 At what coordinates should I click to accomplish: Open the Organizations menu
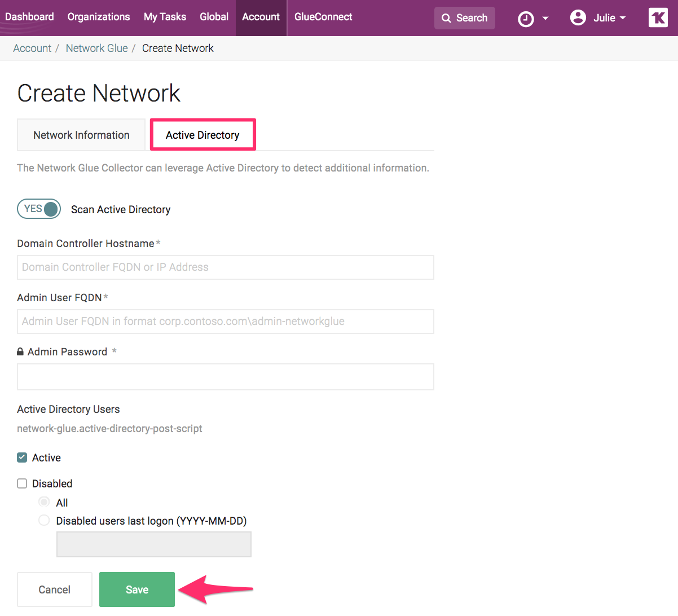99,17
